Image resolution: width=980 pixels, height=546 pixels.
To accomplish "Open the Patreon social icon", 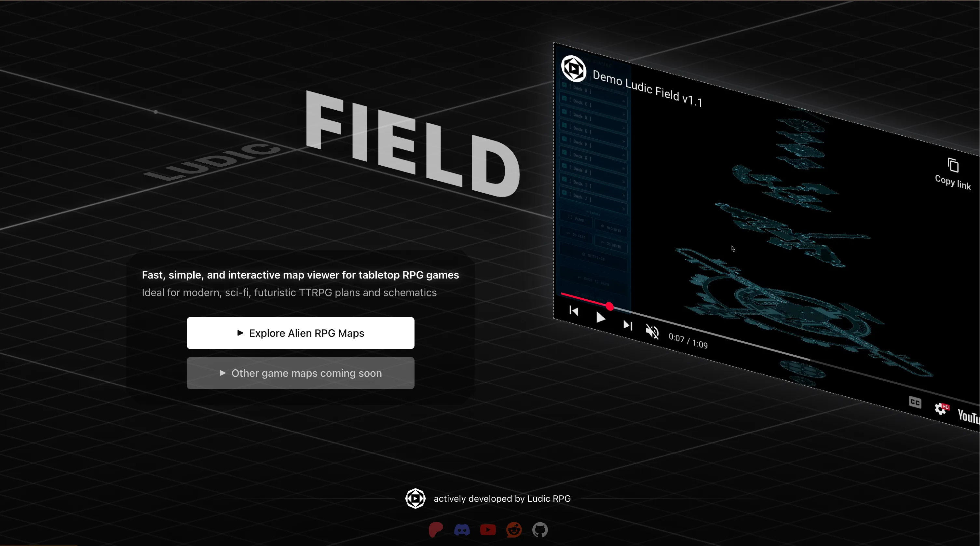I will [436, 530].
